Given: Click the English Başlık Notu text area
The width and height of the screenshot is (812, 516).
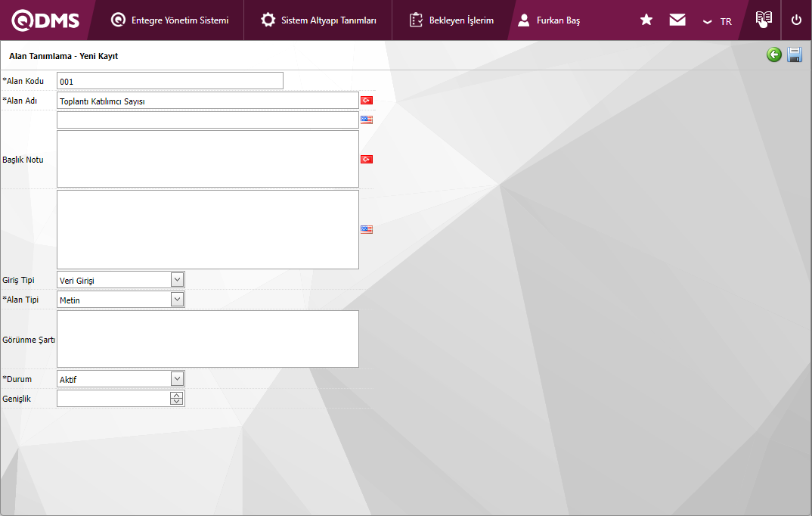Looking at the screenshot, I should (x=208, y=229).
